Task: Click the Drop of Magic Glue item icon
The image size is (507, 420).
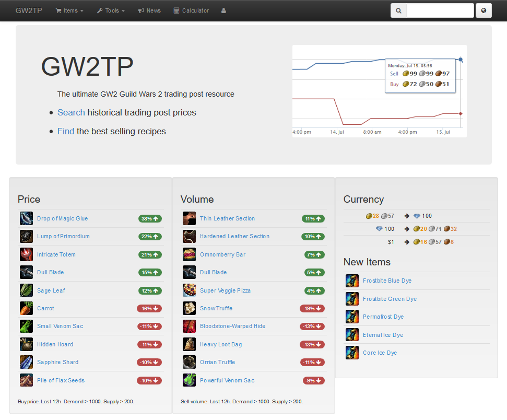Action: [26, 218]
